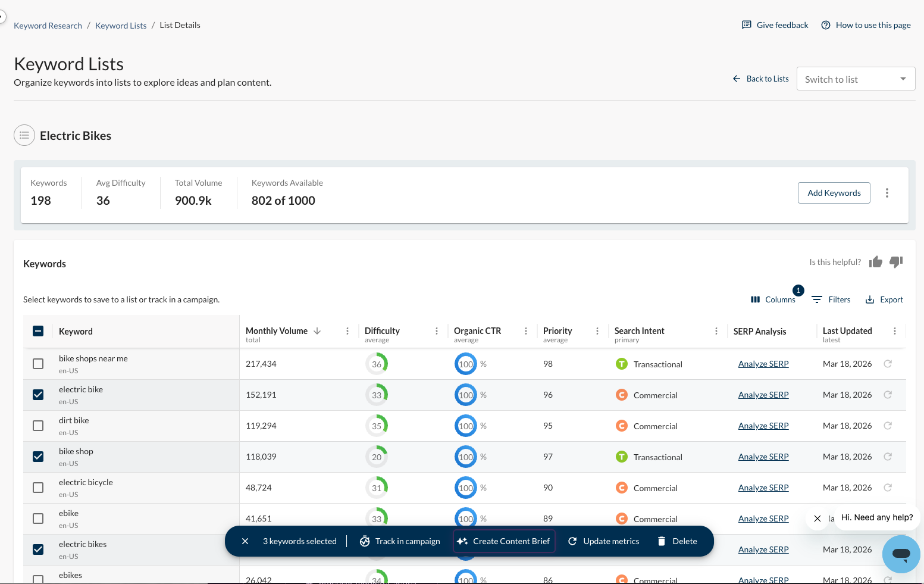Click difficulty gauge for bike shop row
924x584 pixels.
pyautogui.click(x=377, y=457)
